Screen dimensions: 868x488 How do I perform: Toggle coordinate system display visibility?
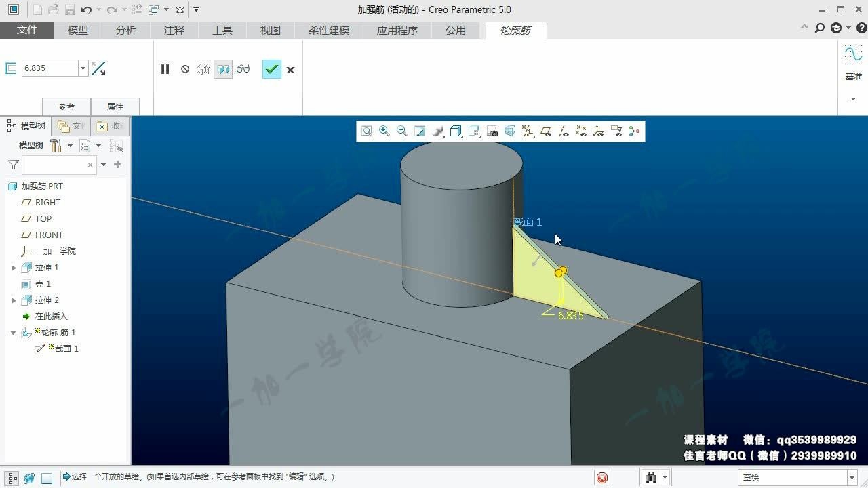pos(598,131)
